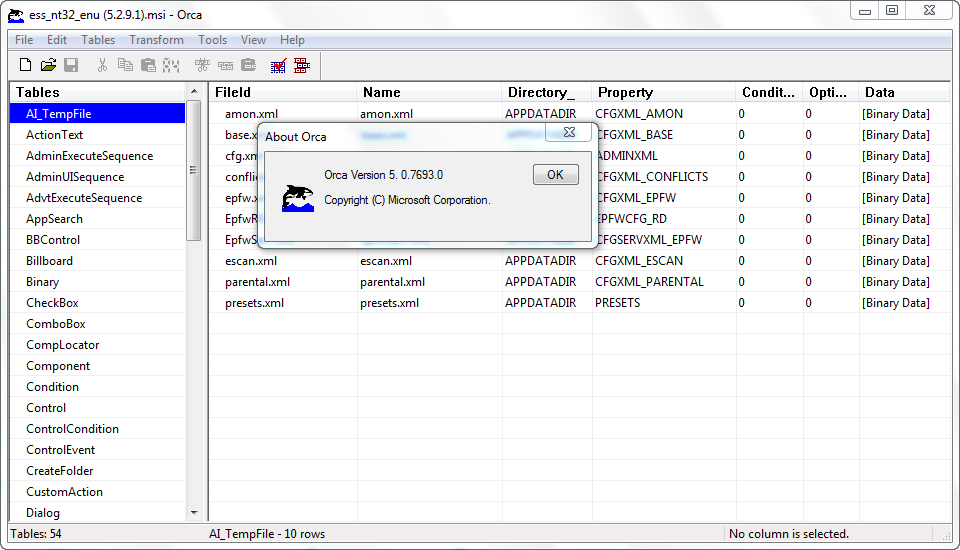
Task: Sort by the FileId column header
Action: click(x=283, y=92)
